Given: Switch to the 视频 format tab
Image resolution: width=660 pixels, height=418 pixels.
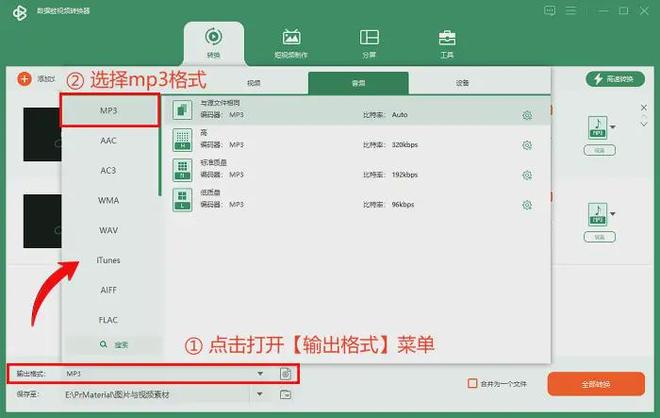Looking at the screenshot, I should coord(253,83).
